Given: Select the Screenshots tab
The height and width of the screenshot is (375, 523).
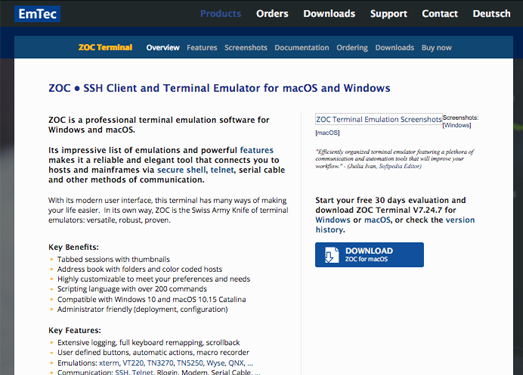Looking at the screenshot, I should coord(246,48).
